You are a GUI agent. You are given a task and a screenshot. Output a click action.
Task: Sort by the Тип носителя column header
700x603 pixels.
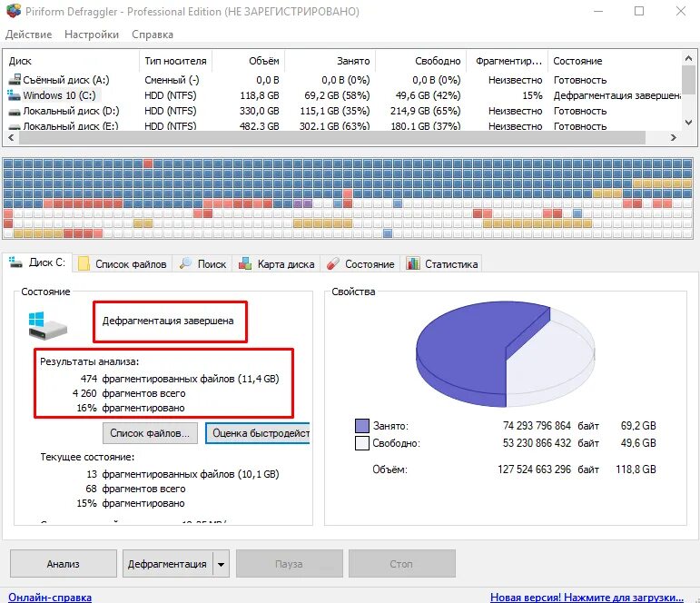pyautogui.click(x=175, y=61)
